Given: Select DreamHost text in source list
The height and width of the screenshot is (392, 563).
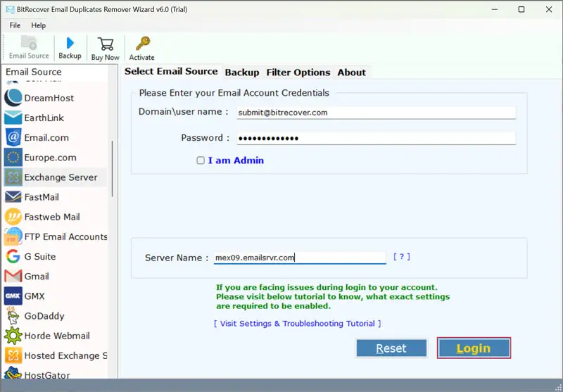Looking at the screenshot, I should (49, 98).
